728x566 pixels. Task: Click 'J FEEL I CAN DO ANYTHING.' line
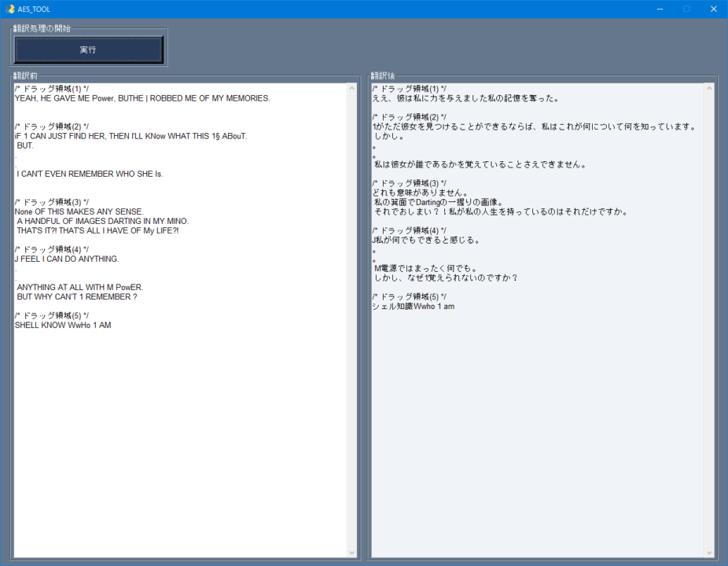[x=67, y=259]
